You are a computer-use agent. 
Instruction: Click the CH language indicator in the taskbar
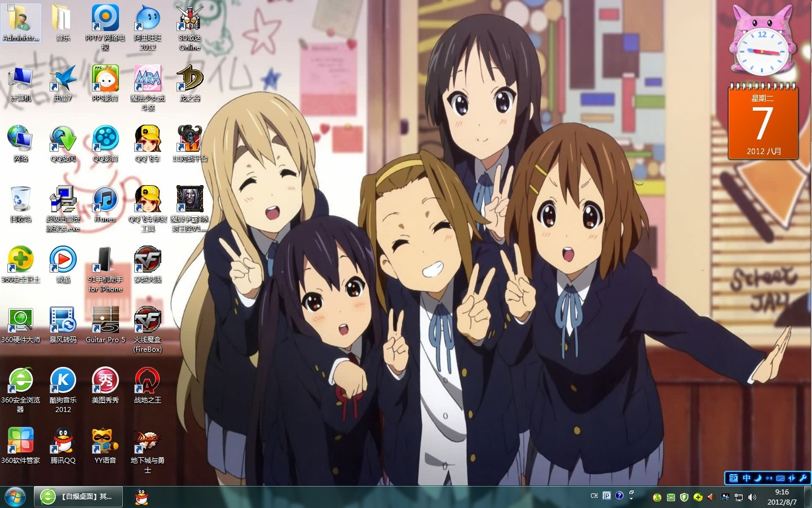(x=594, y=496)
